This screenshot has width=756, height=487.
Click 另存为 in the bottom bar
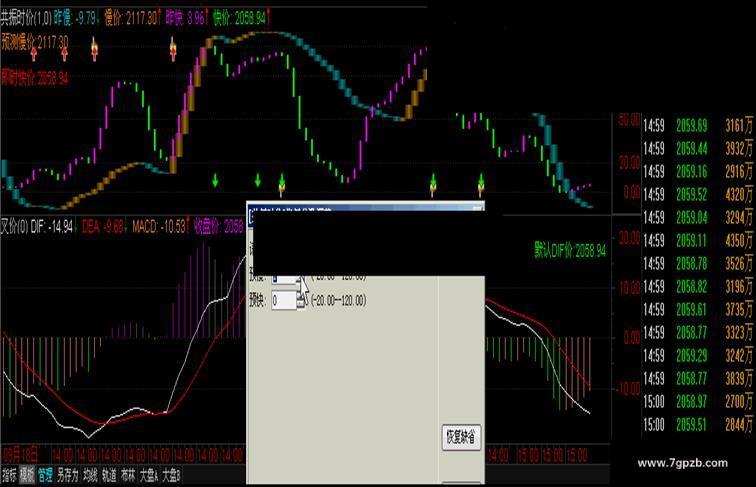coord(68,475)
